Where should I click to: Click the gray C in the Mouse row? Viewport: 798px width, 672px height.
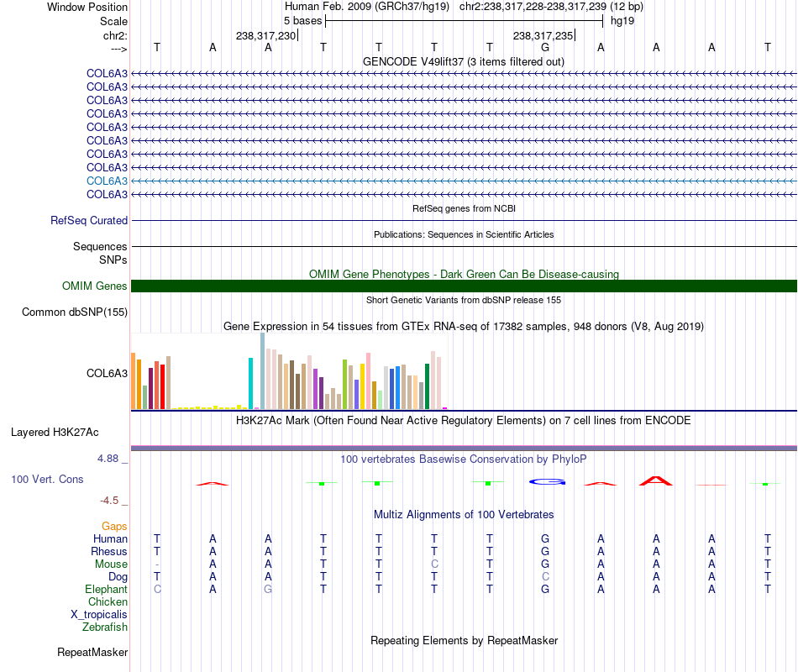coord(434,564)
